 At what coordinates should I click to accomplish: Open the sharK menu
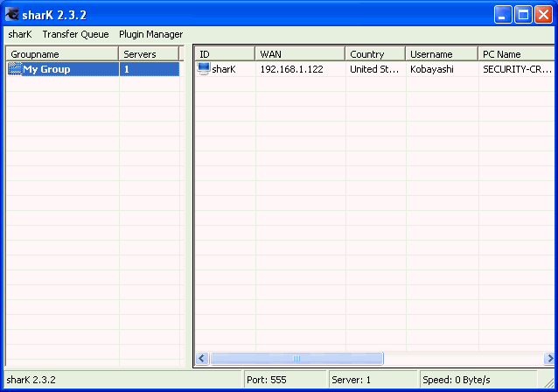click(20, 34)
